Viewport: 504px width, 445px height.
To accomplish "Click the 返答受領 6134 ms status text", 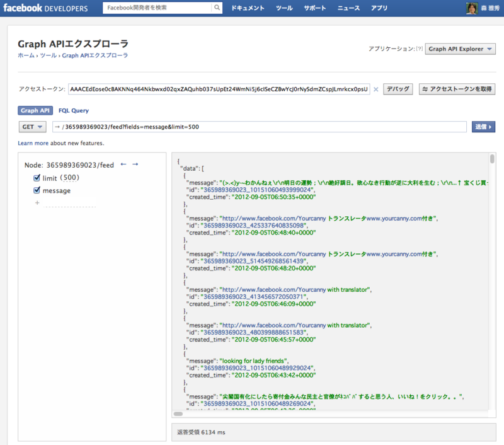I will tap(201, 432).
